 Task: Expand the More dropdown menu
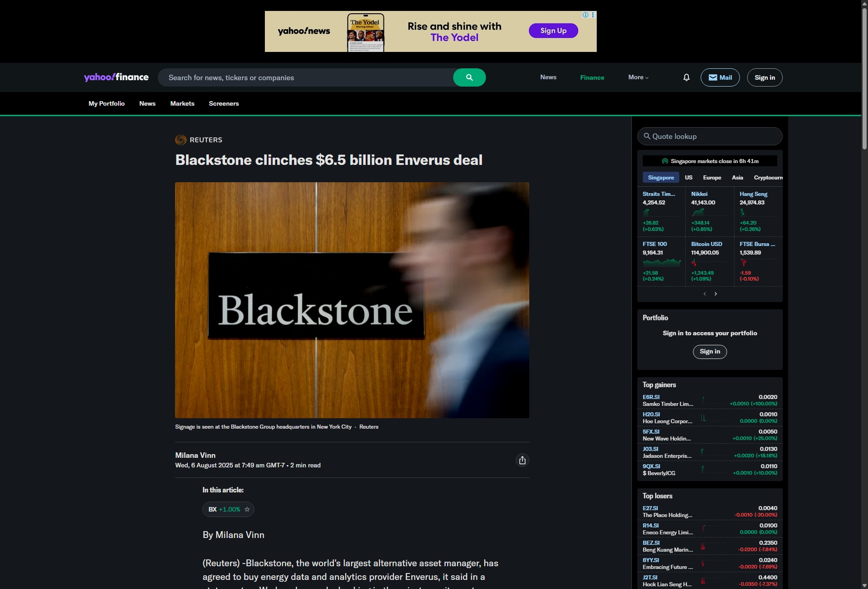pyautogui.click(x=638, y=77)
